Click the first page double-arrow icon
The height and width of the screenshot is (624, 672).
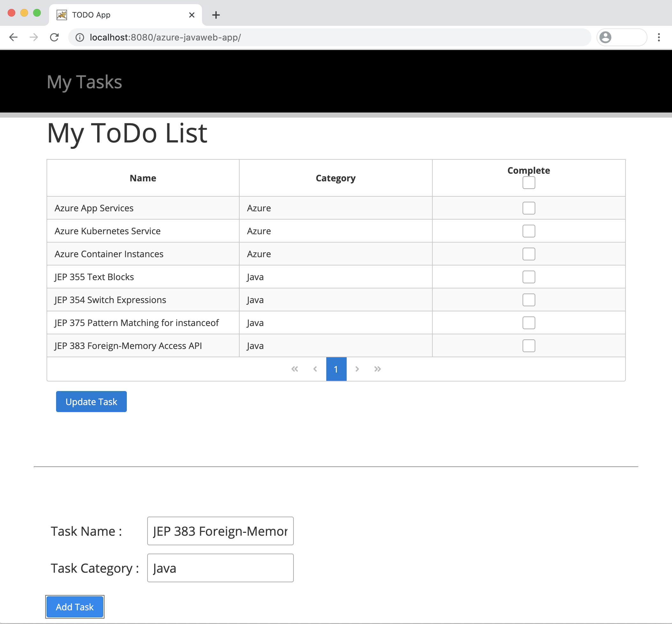click(294, 369)
